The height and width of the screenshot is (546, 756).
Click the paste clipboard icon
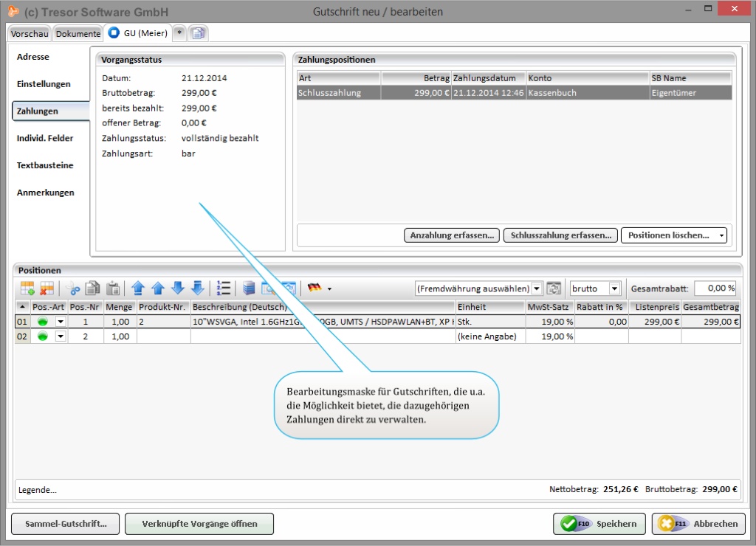pos(113,288)
